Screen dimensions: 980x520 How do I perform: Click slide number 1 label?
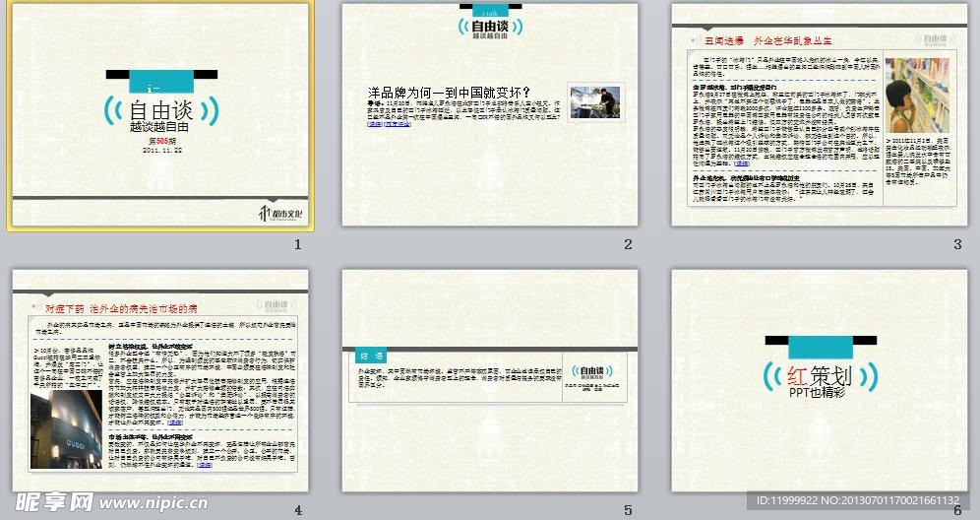(x=298, y=244)
